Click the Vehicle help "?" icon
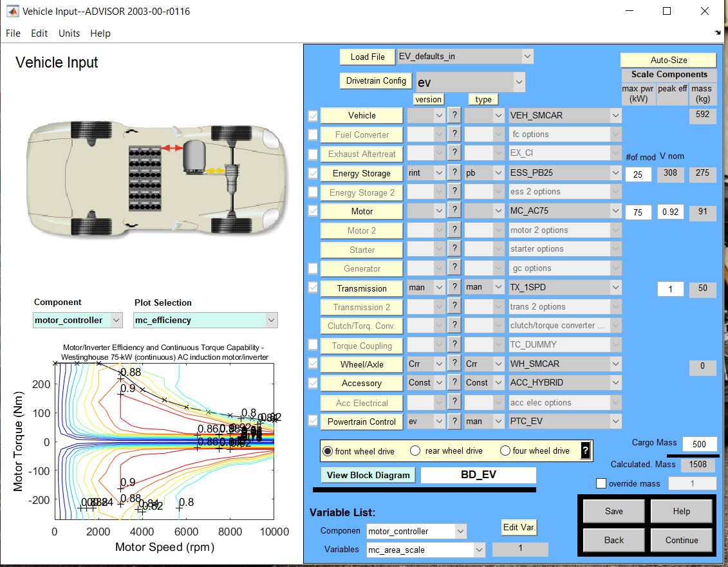The height and width of the screenshot is (567, 728). (454, 116)
